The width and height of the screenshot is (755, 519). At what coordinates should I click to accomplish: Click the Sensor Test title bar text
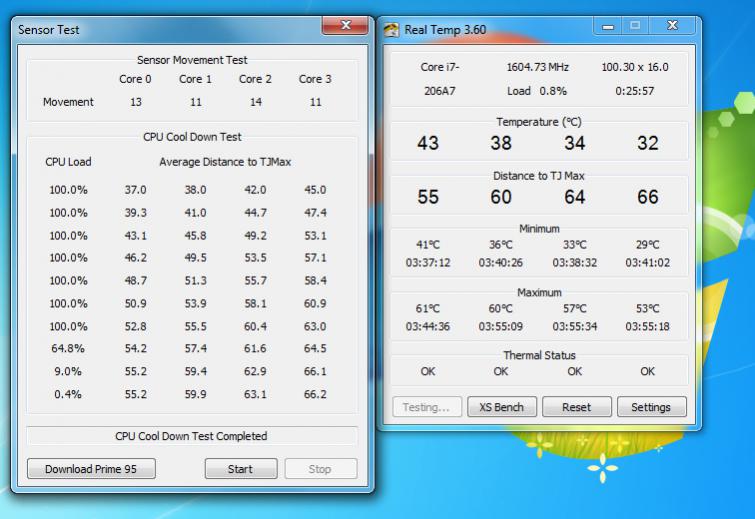point(49,30)
